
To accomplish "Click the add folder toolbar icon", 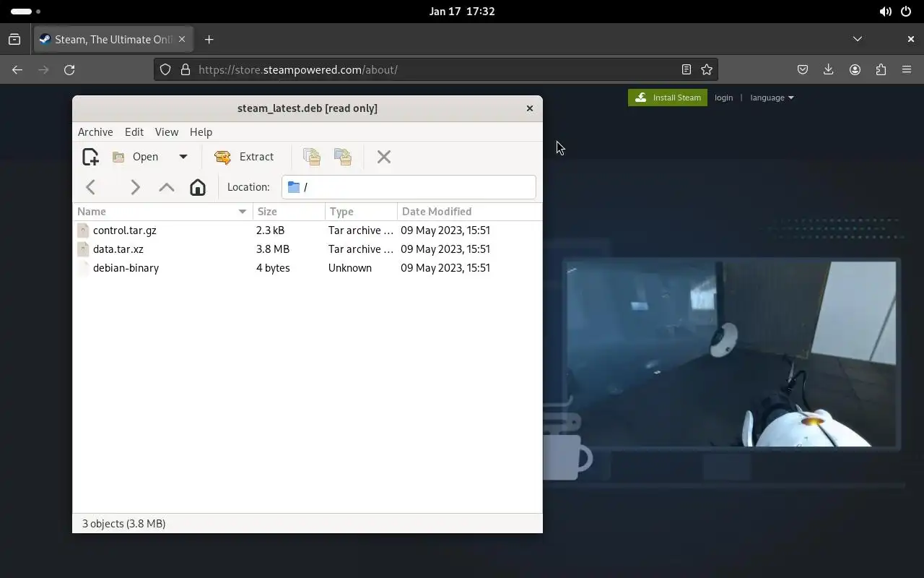I will pyautogui.click(x=343, y=157).
